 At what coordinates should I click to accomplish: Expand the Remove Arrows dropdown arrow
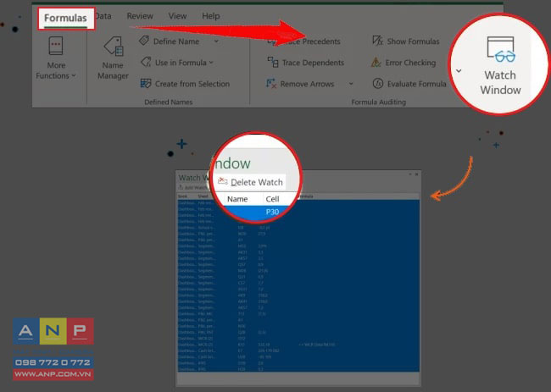pyautogui.click(x=351, y=84)
